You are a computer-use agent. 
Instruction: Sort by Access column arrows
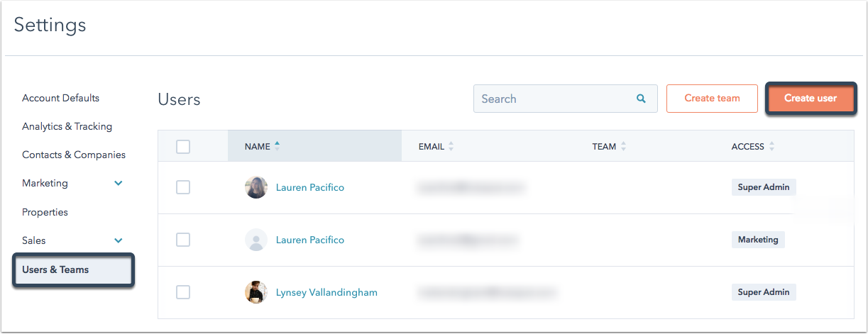click(771, 147)
